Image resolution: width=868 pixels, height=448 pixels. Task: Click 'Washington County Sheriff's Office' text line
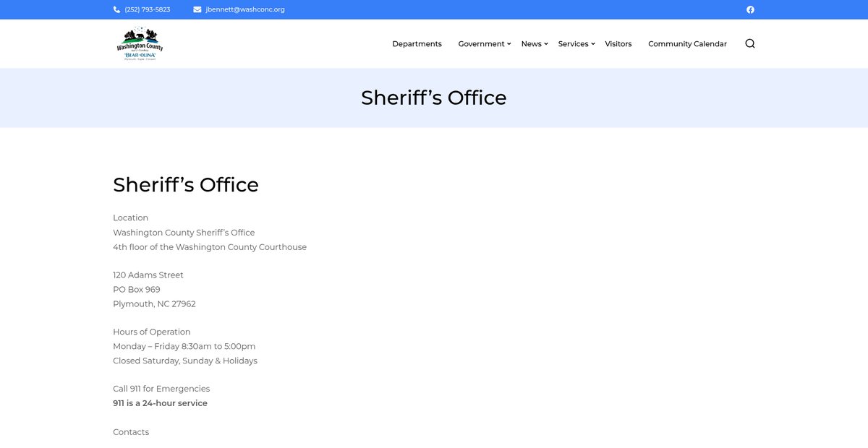pos(184,233)
